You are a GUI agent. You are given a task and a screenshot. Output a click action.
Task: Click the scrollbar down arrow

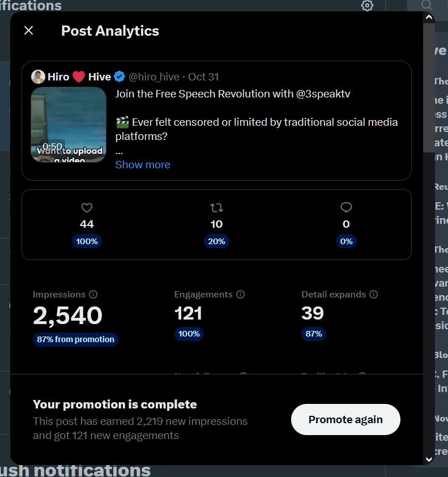click(x=429, y=459)
